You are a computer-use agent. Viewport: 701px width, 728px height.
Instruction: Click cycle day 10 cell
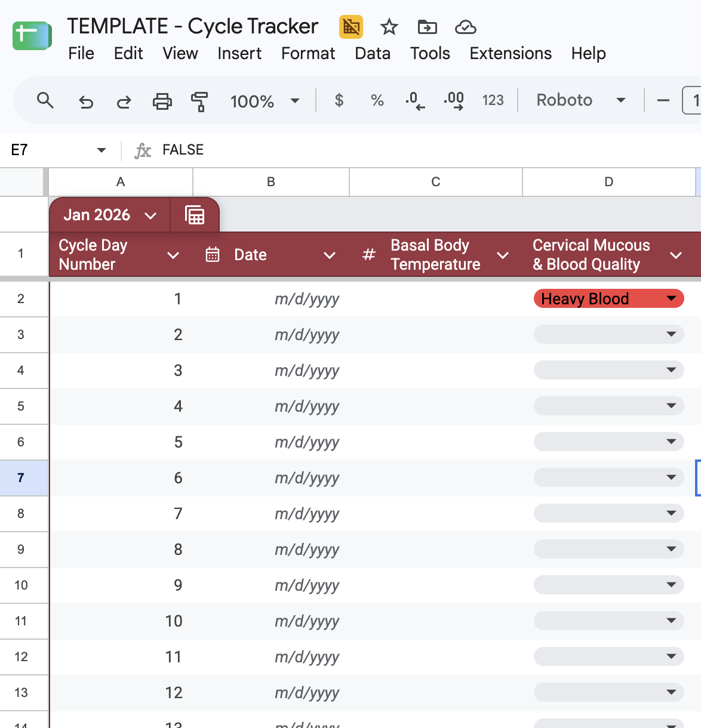click(x=121, y=621)
